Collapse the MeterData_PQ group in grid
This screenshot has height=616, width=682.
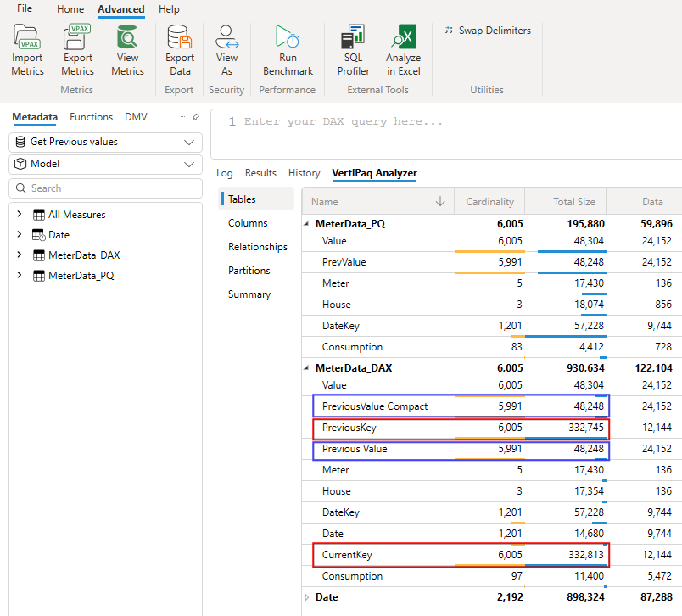(x=306, y=224)
